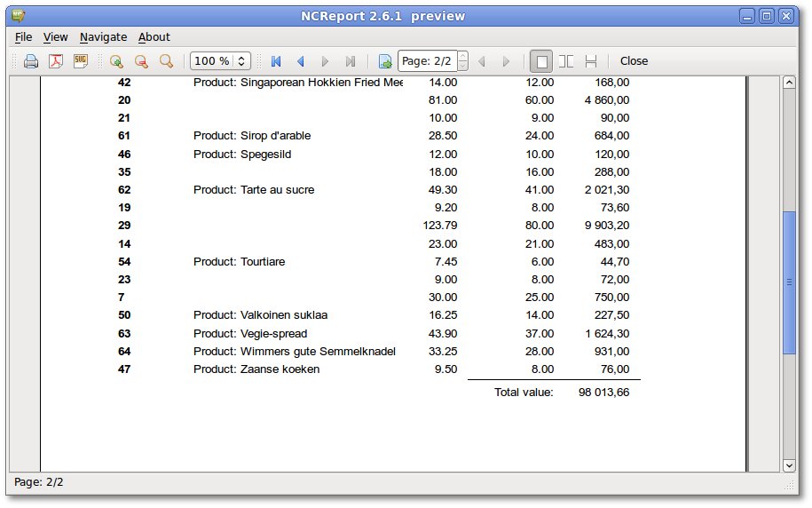This screenshot has width=812, height=508.
Task: Click 'Product: Singaporean Hokkien Fried Mee' text
Action: click(x=298, y=83)
